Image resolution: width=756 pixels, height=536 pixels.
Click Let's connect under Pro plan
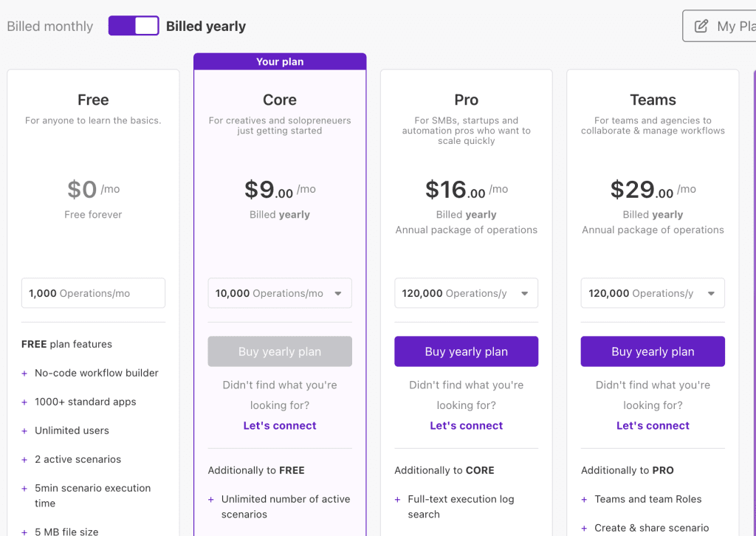pos(466,426)
